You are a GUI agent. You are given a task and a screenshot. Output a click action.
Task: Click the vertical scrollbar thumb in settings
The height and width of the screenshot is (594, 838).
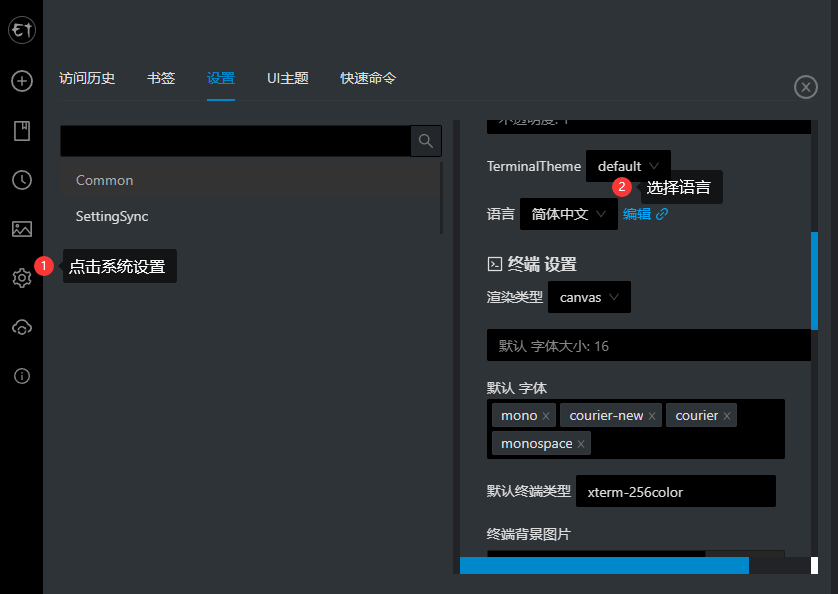pyautogui.click(x=814, y=281)
